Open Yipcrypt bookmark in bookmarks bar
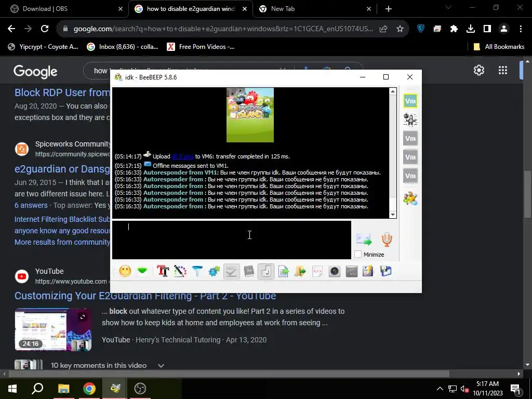 pyautogui.click(x=44, y=47)
